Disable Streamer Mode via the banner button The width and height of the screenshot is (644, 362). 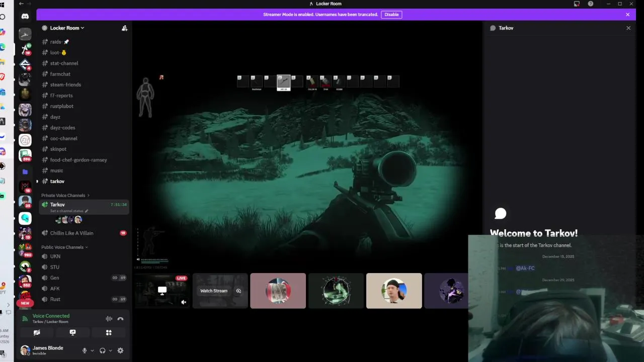click(391, 15)
